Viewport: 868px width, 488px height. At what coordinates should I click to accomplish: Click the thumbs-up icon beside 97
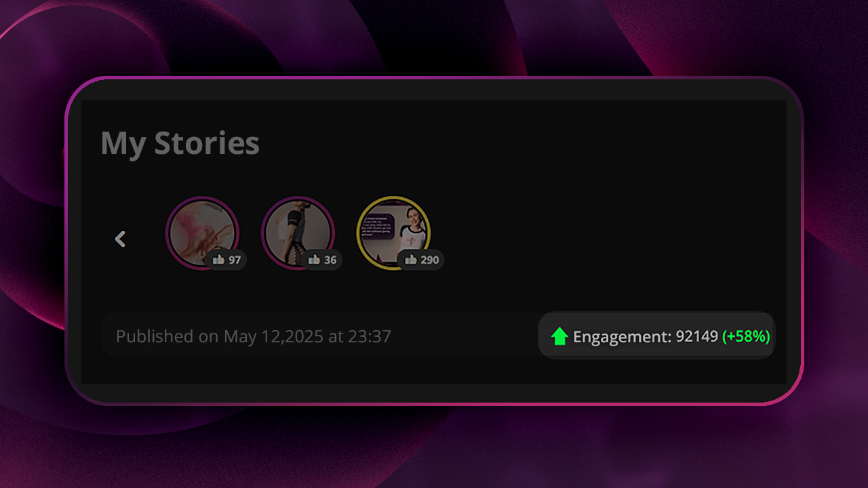point(218,260)
